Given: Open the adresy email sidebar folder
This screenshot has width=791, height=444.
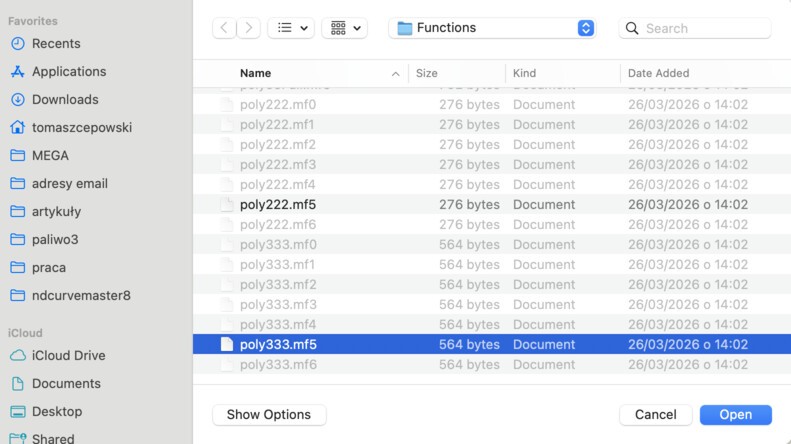Looking at the screenshot, I should [x=59, y=183].
